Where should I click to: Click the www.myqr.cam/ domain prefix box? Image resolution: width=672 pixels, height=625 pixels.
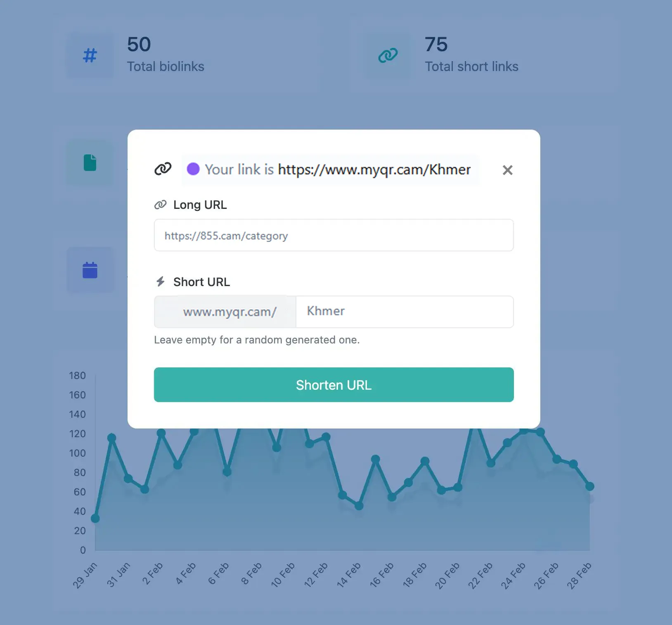click(225, 312)
